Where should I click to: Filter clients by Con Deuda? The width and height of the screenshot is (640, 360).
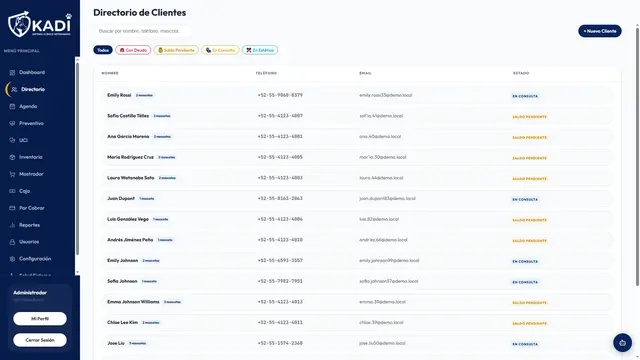[x=133, y=50]
